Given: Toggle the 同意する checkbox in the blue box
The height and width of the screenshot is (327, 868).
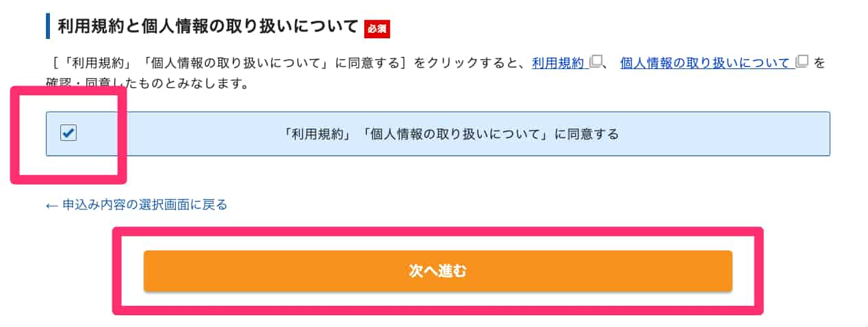Looking at the screenshot, I should tap(68, 133).
